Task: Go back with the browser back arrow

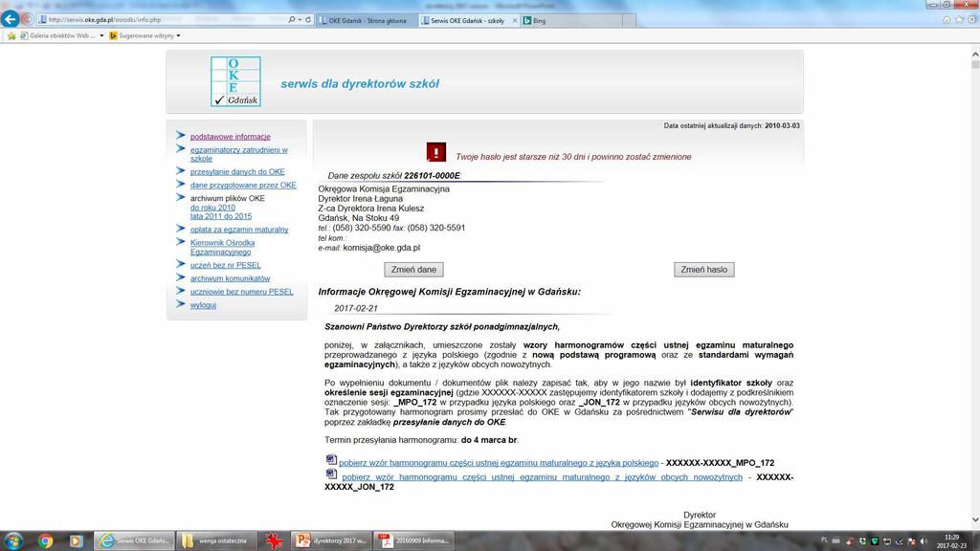Action: (10, 19)
